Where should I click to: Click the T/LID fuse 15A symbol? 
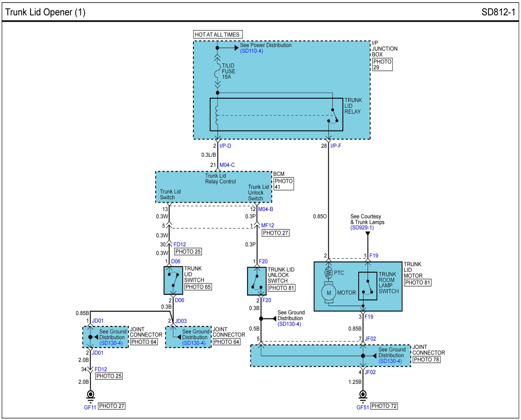click(218, 71)
